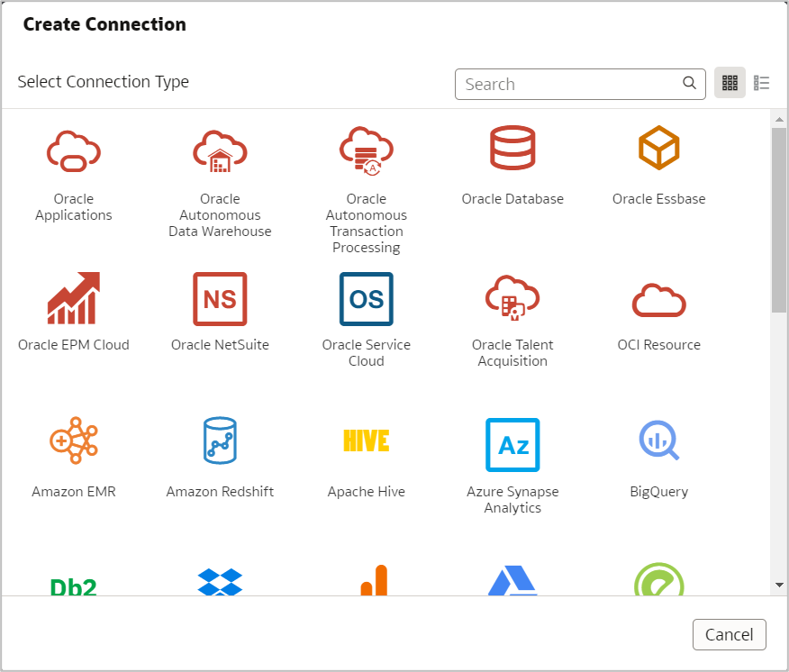This screenshot has width=789, height=672.
Task: Click the scrollbar down arrow
Action: (779, 585)
